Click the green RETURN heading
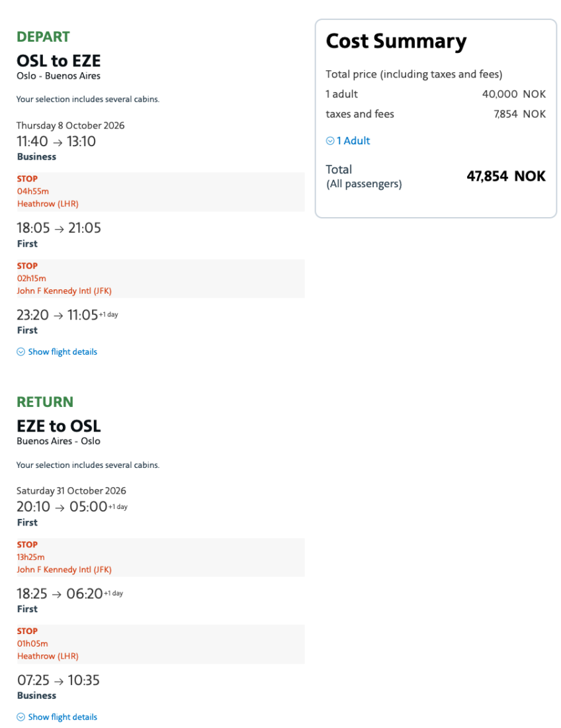Screen dimensions: 561x728 point(45,402)
